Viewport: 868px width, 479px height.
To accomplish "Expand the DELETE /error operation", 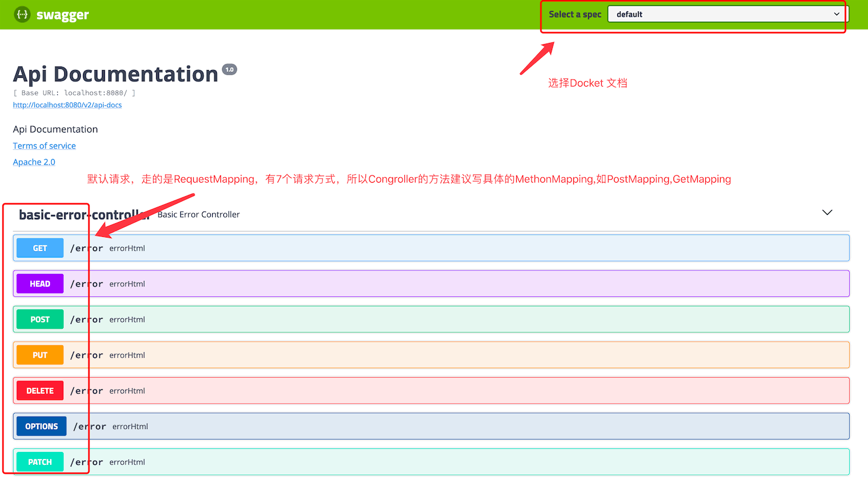I will coord(40,391).
